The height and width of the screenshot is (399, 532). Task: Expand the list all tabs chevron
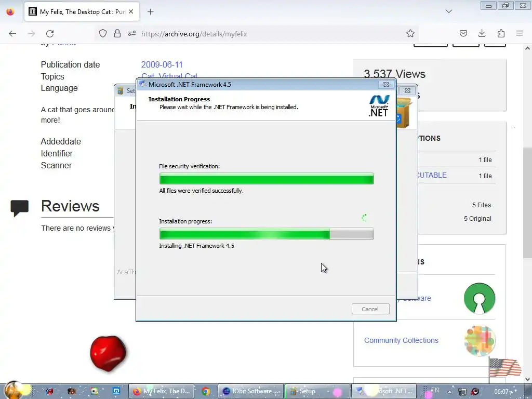point(448,11)
